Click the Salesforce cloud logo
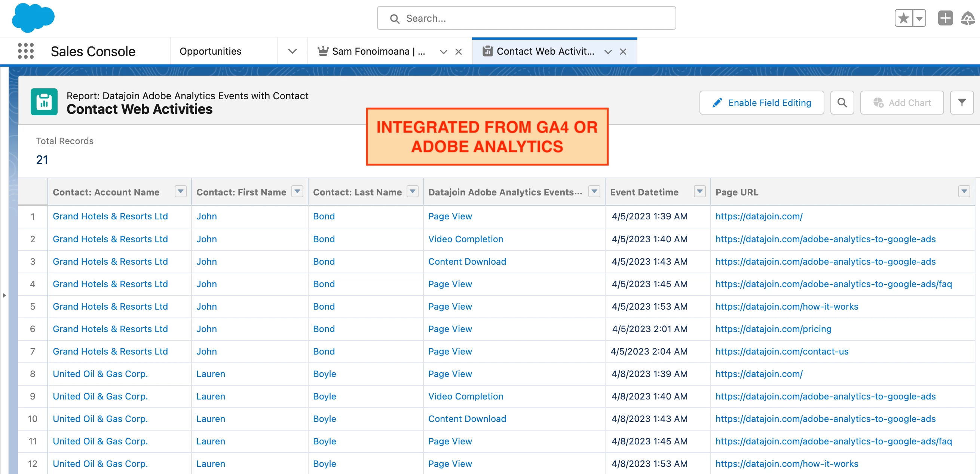The width and height of the screenshot is (980, 474). coord(33,18)
